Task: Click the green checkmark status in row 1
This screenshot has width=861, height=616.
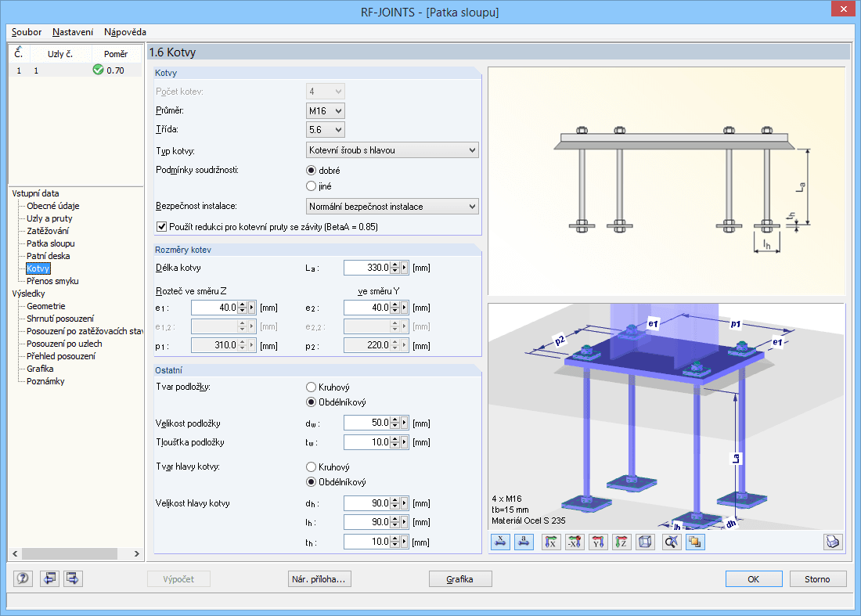Action: (99, 70)
